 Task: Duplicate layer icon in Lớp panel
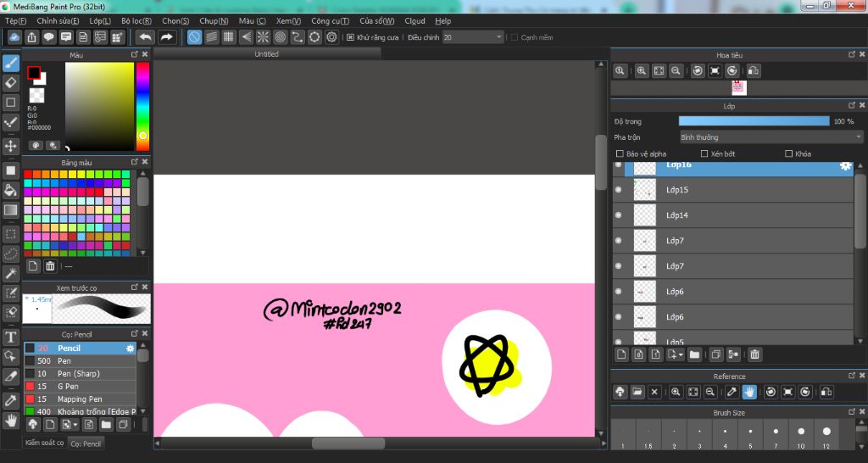[715, 354]
